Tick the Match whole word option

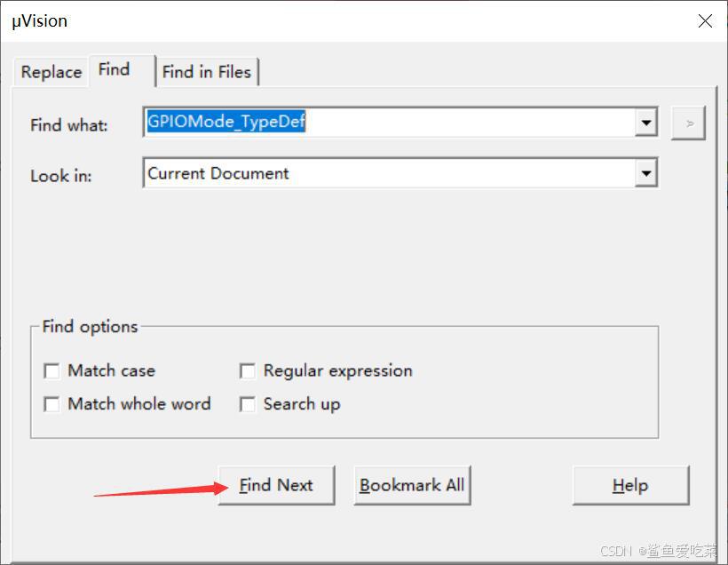(52, 404)
